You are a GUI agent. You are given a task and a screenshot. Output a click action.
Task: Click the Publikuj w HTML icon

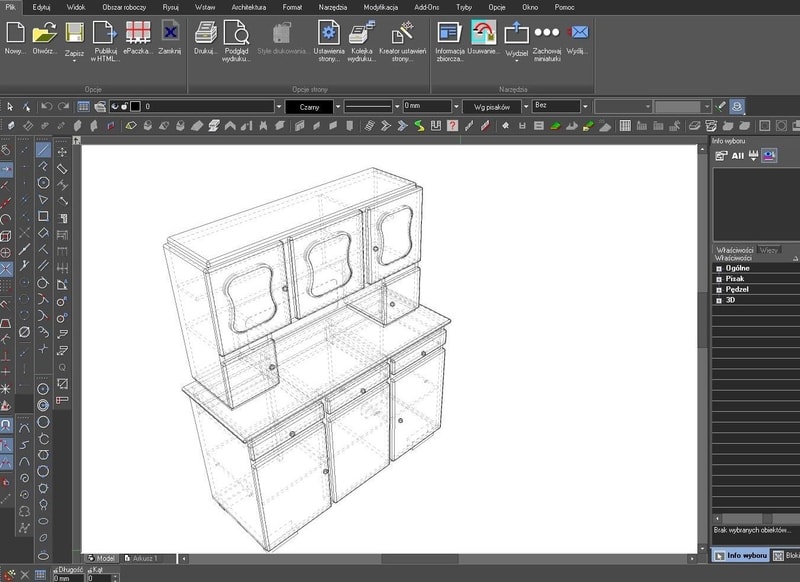point(105,32)
